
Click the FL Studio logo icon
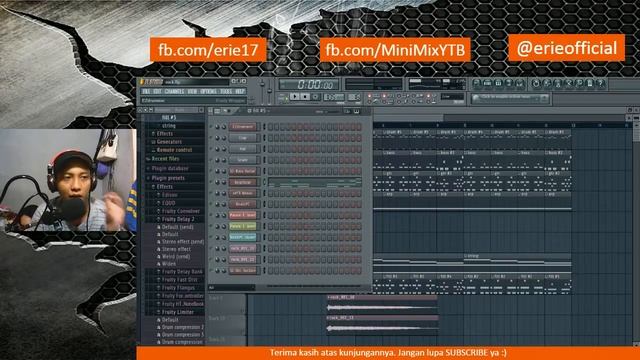click(142, 82)
